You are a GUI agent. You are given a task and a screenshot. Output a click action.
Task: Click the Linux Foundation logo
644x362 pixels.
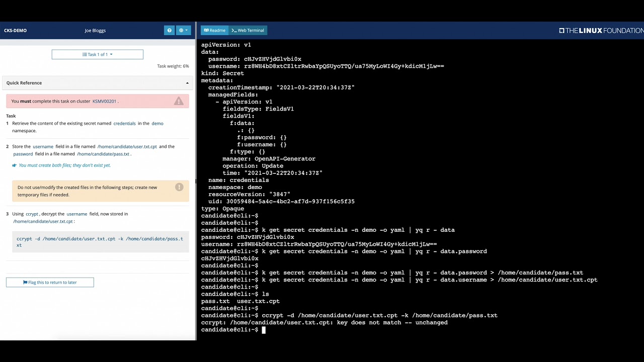click(601, 30)
